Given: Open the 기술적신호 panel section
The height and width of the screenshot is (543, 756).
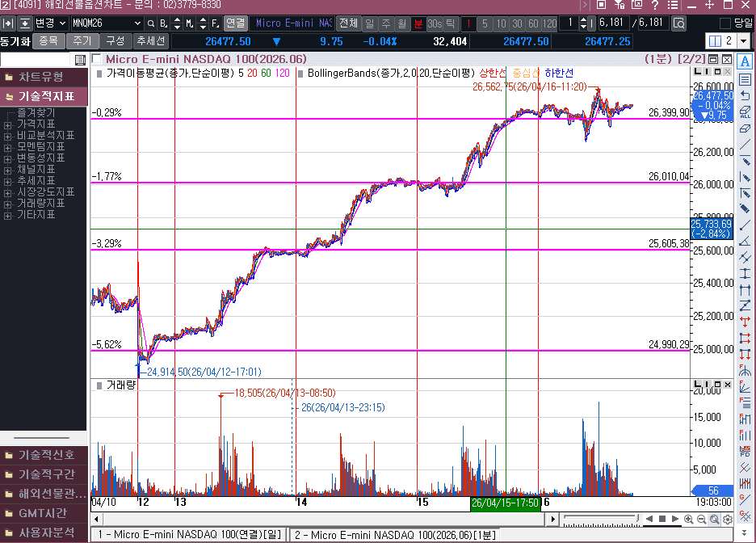Looking at the screenshot, I should click(x=45, y=455).
